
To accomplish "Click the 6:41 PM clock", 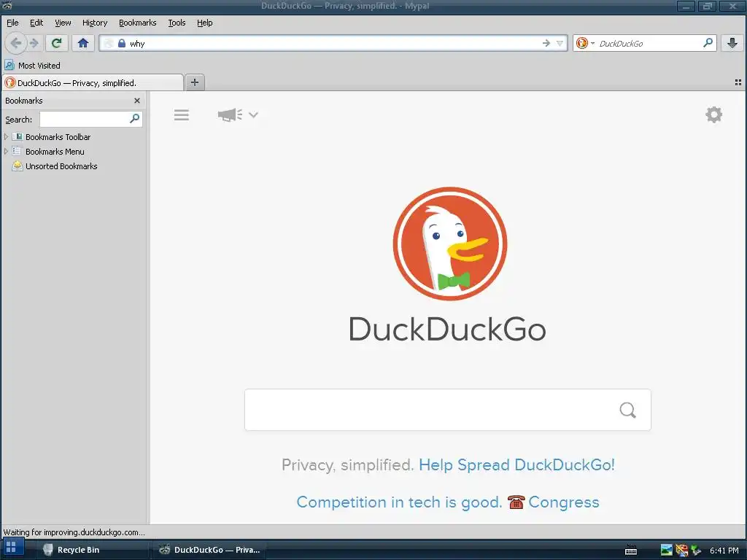I will tap(724, 551).
